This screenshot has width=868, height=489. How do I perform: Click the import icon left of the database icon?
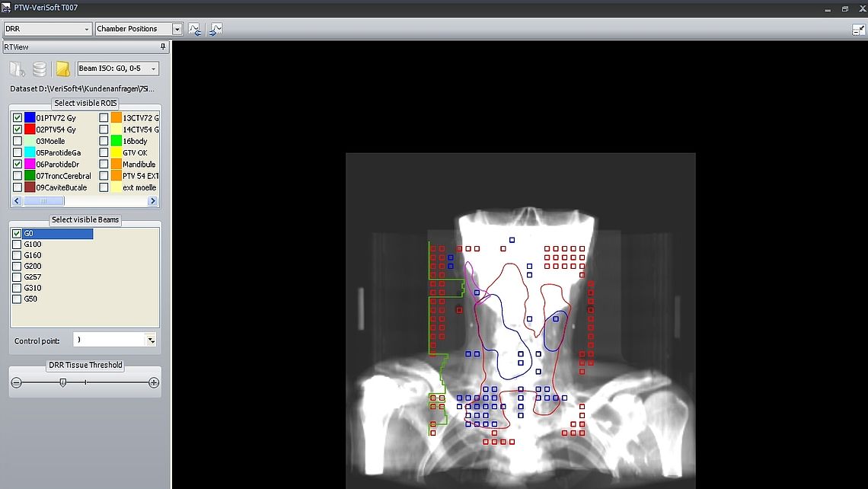tap(17, 69)
